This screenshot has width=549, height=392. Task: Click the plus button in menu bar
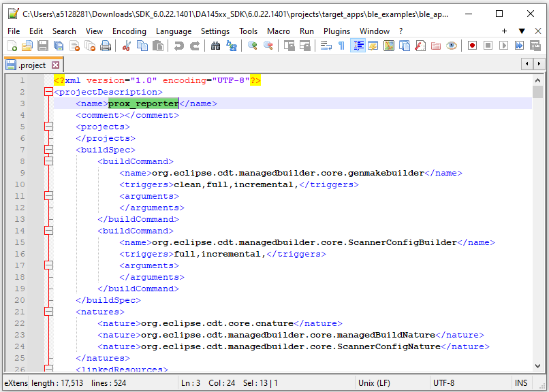coord(504,31)
